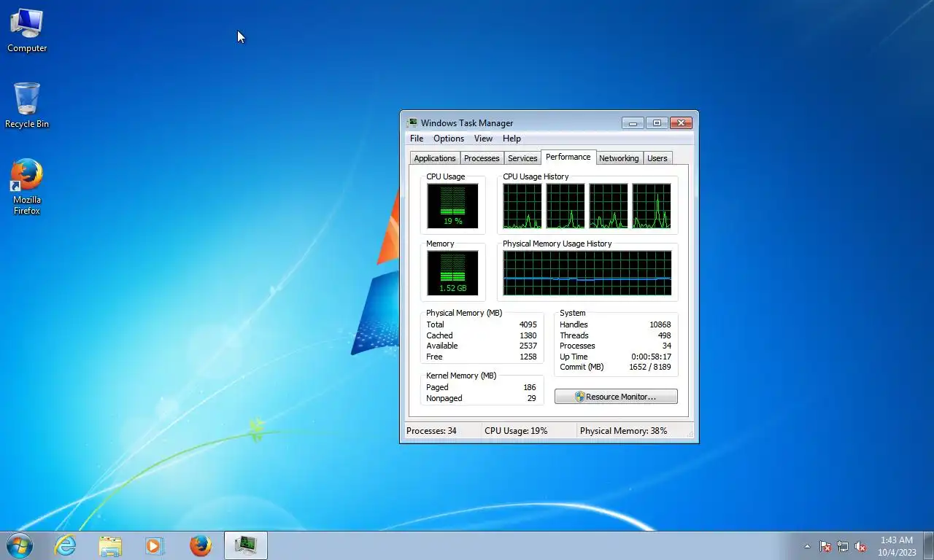Image resolution: width=934 pixels, height=560 pixels.
Task: Click the status bar text CPU Usage: 19%
Action: 516,431
